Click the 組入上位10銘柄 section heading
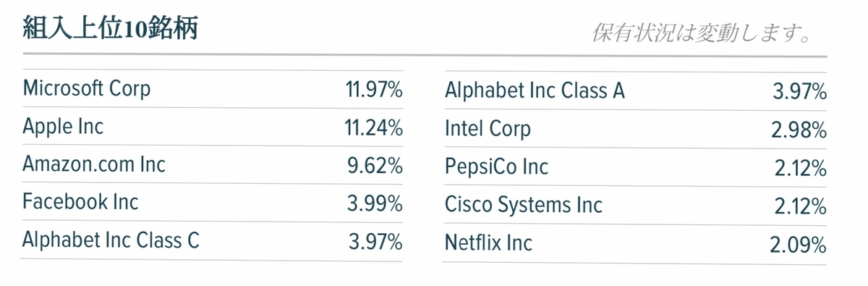868x286 pixels. tap(111, 30)
